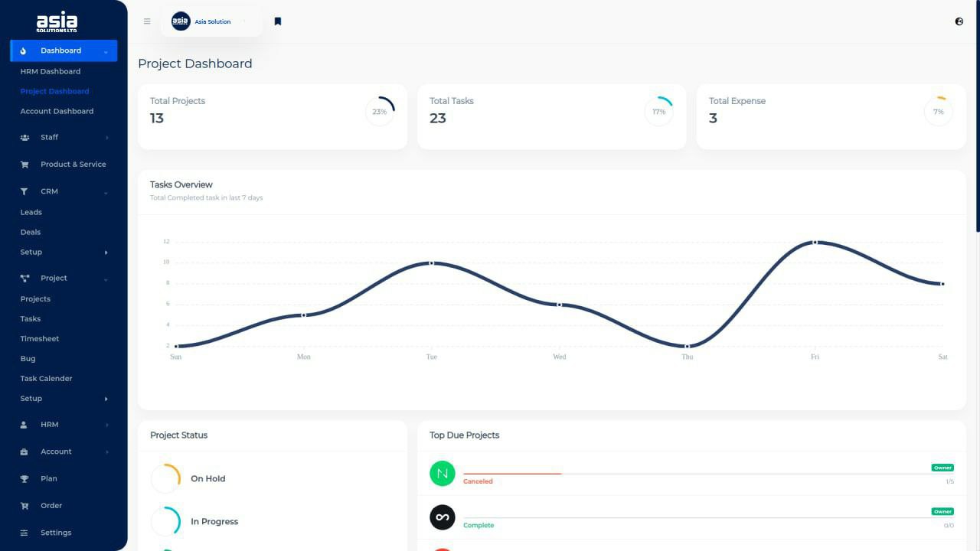Click the bookmark icon in top bar
This screenshot has width=980, height=551.
point(278,21)
